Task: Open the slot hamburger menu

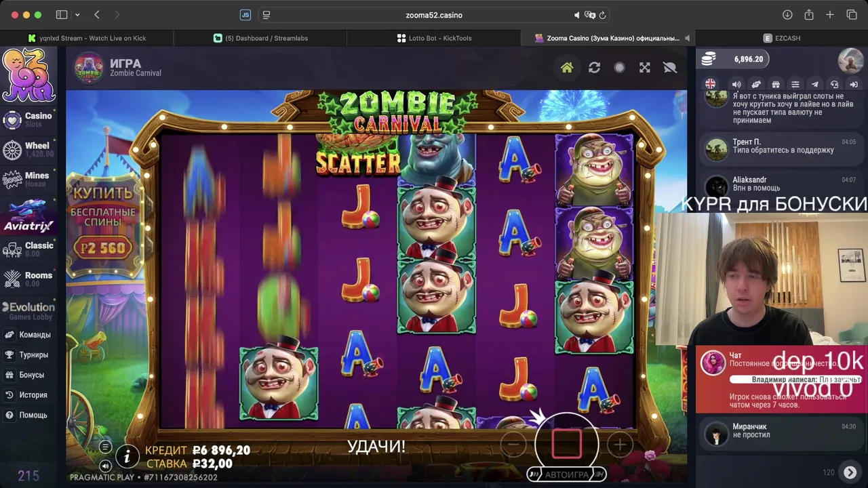Action: tap(105, 447)
